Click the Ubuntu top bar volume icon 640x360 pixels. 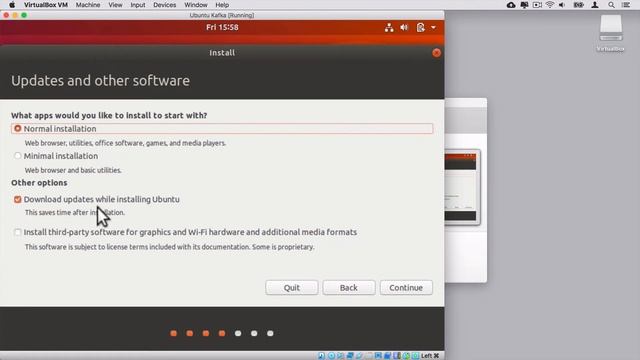pyautogui.click(x=404, y=27)
